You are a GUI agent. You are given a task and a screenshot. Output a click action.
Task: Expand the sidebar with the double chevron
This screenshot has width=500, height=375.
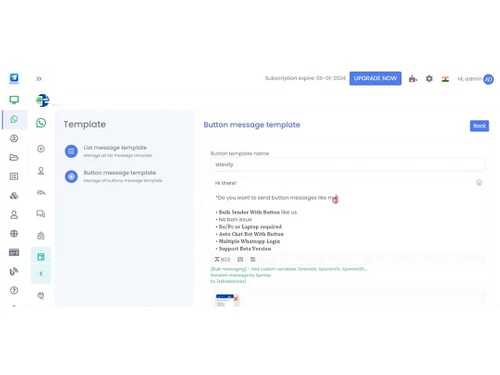click(39, 79)
